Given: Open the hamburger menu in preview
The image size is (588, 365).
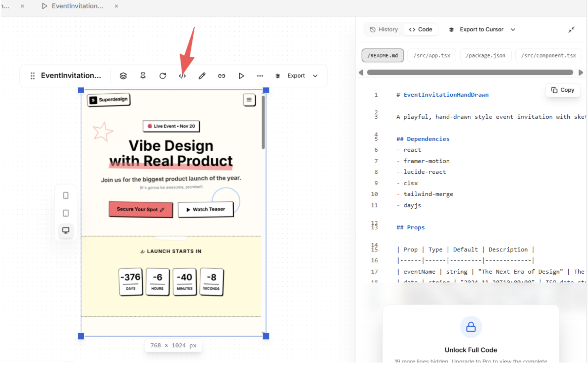Looking at the screenshot, I should [249, 100].
